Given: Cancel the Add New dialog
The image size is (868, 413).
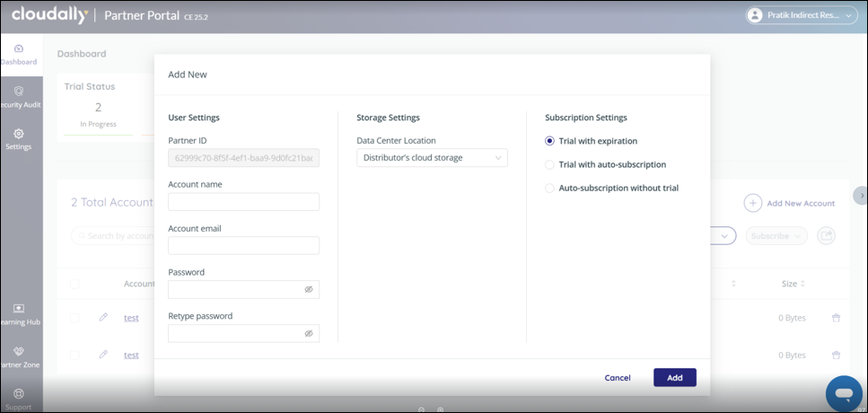Looking at the screenshot, I should [x=618, y=378].
